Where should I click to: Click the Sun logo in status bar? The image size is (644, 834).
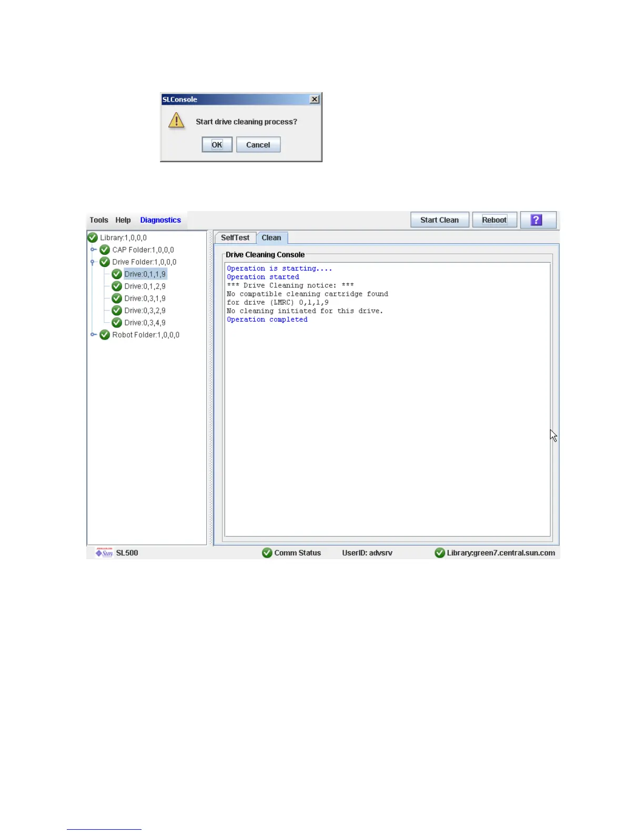click(x=104, y=552)
